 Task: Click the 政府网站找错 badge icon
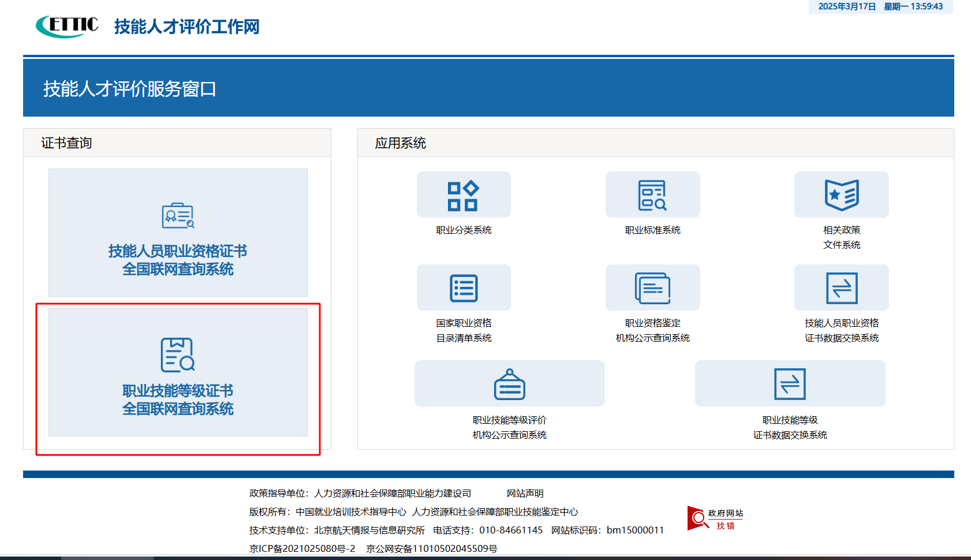pyautogui.click(x=715, y=518)
